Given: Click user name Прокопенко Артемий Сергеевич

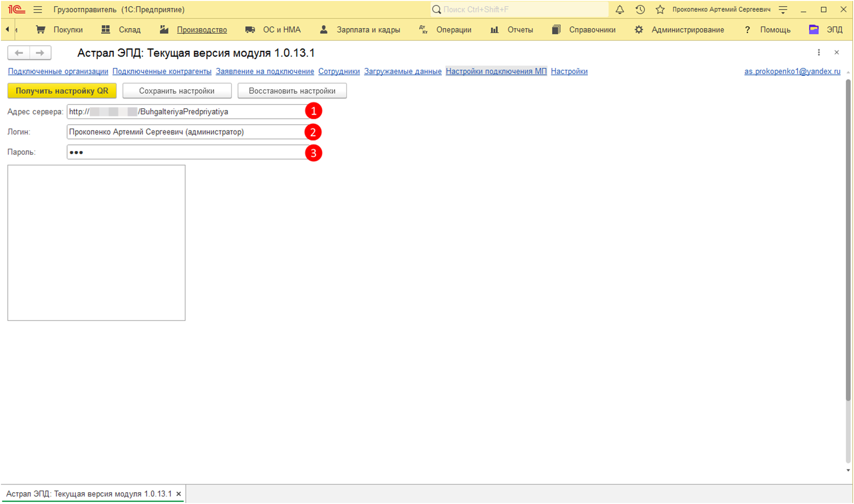Looking at the screenshot, I should 721,9.
